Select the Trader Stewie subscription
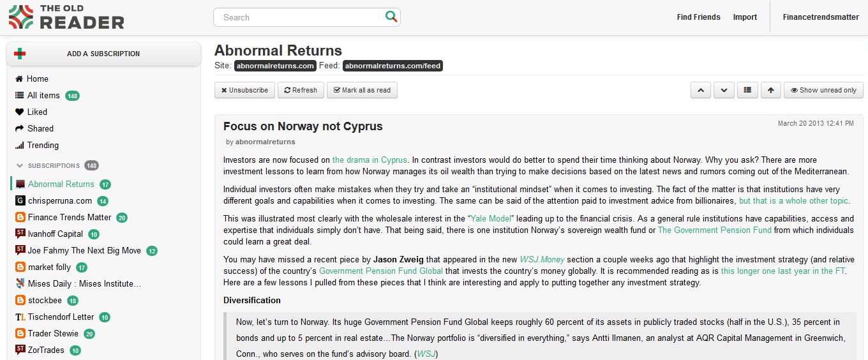Screen dimensions: 868x360 [54, 333]
